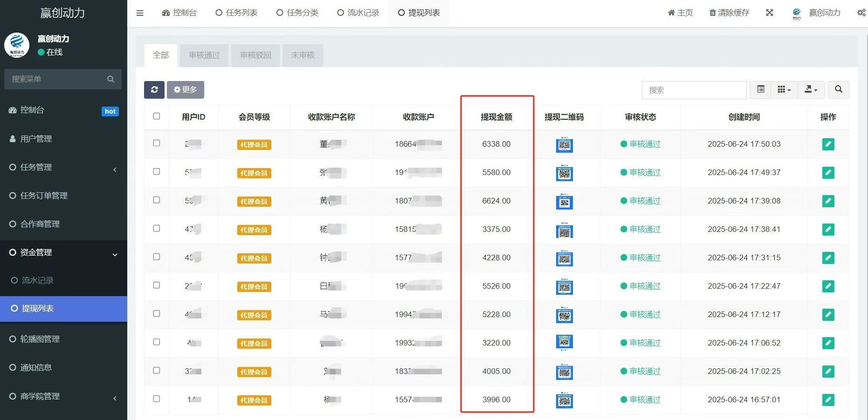This screenshot has width=868, height=420.
Task: Open QR code thumbnail for 5580.00 row
Action: (565, 173)
